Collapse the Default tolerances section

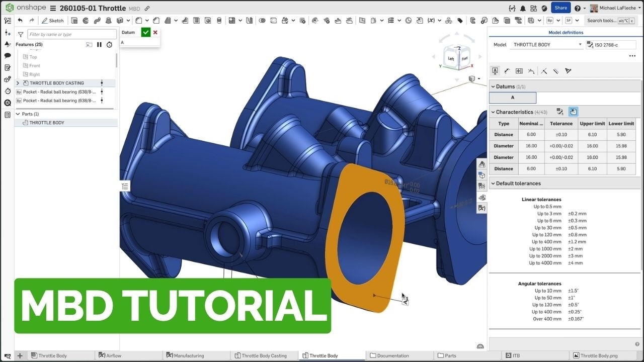[493, 184]
